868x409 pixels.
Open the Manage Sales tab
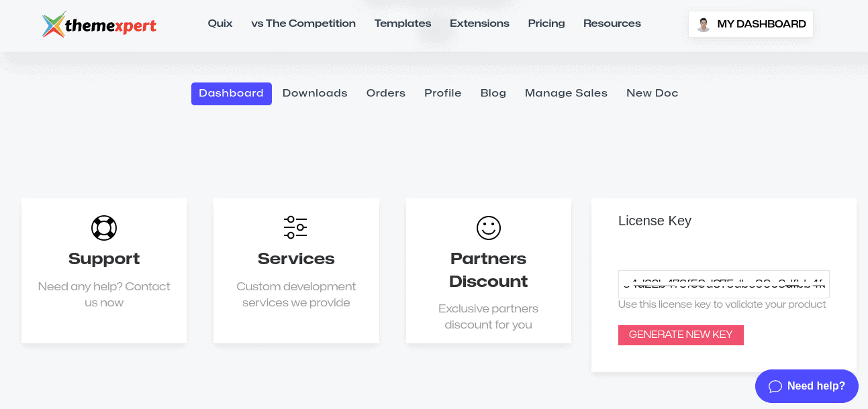[x=566, y=93]
